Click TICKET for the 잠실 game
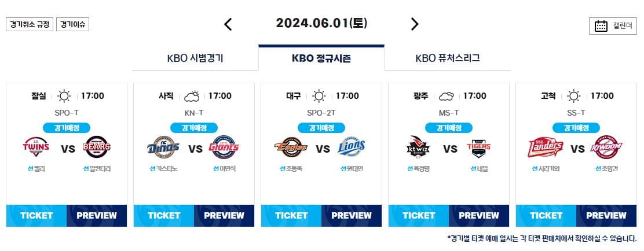The height and width of the screenshot is (251, 644). pyautogui.click(x=36, y=215)
